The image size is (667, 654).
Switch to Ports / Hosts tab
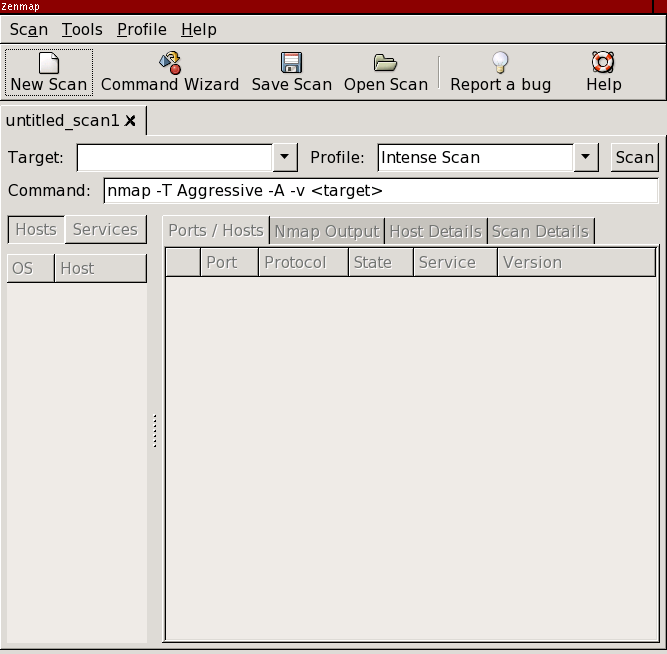pyautogui.click(x=216, y=230)
